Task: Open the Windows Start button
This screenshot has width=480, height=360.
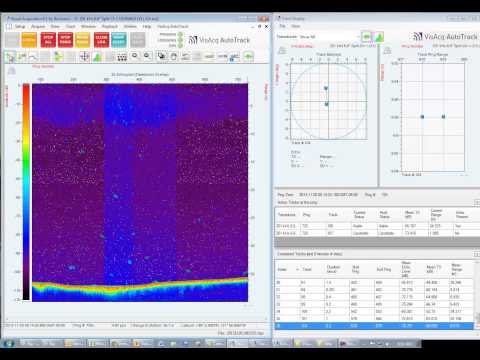Action: tap(9, 343)
